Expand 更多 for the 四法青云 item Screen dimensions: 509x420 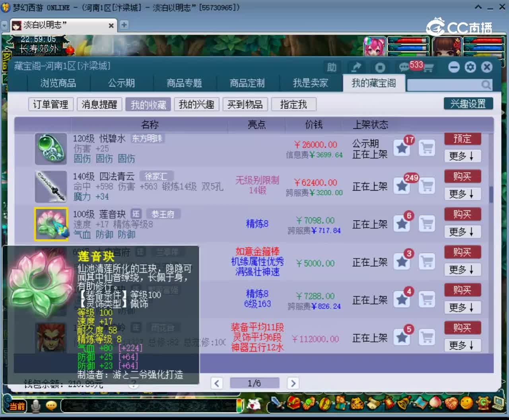(x=462, y=194)
